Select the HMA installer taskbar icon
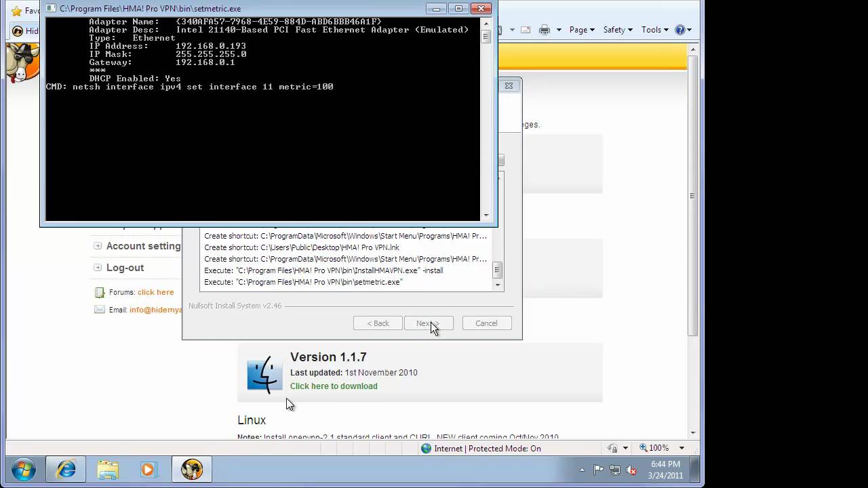The image size is (868, 488). coord(192,470)
